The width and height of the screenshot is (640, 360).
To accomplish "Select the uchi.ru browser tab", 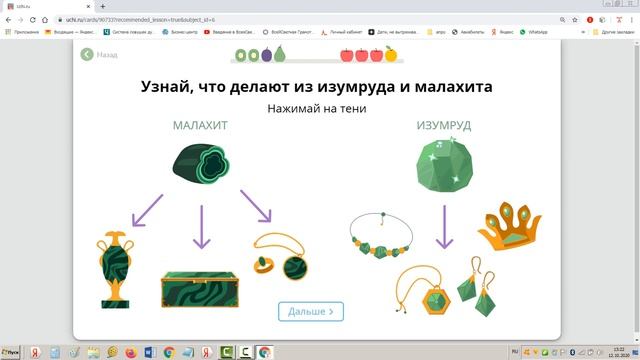I will (x=48, y=7).
